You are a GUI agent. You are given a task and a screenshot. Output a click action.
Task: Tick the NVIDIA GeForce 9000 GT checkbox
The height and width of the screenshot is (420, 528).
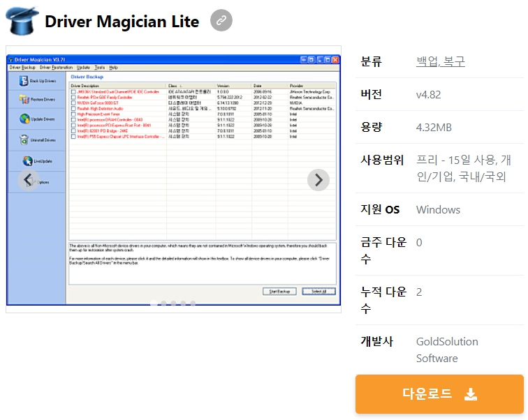[73, 103]
